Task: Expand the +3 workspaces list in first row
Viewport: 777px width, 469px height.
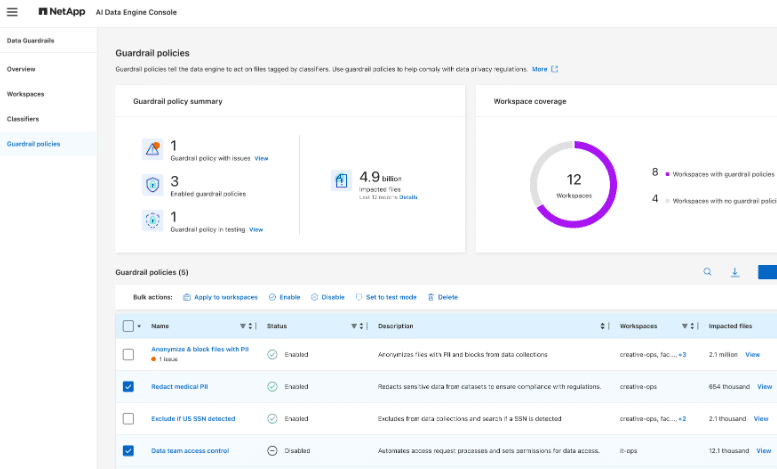Action: pos(682,354)
